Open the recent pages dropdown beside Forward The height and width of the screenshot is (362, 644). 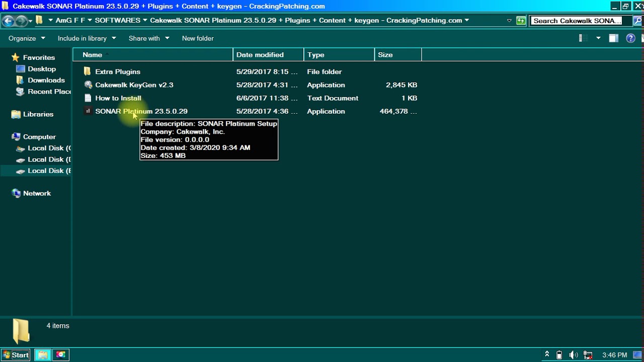pyautogui.click(x=30, y=21)
